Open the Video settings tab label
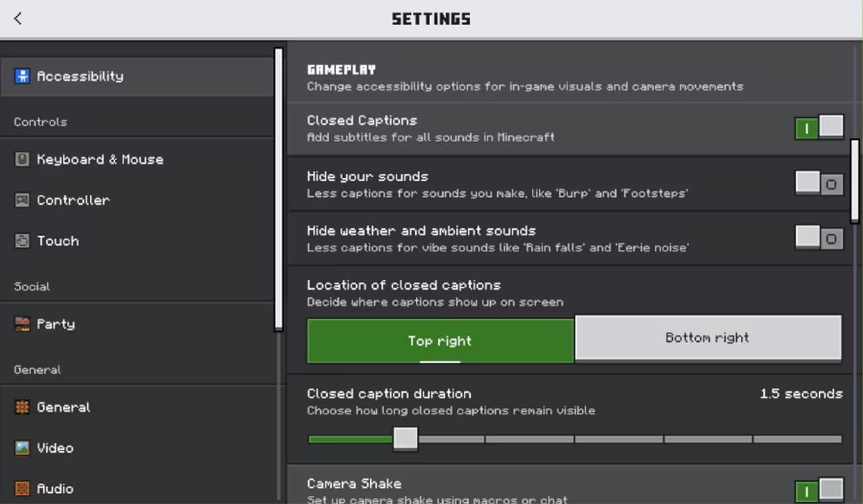This screenshot has width=863, height=504. 55,448
